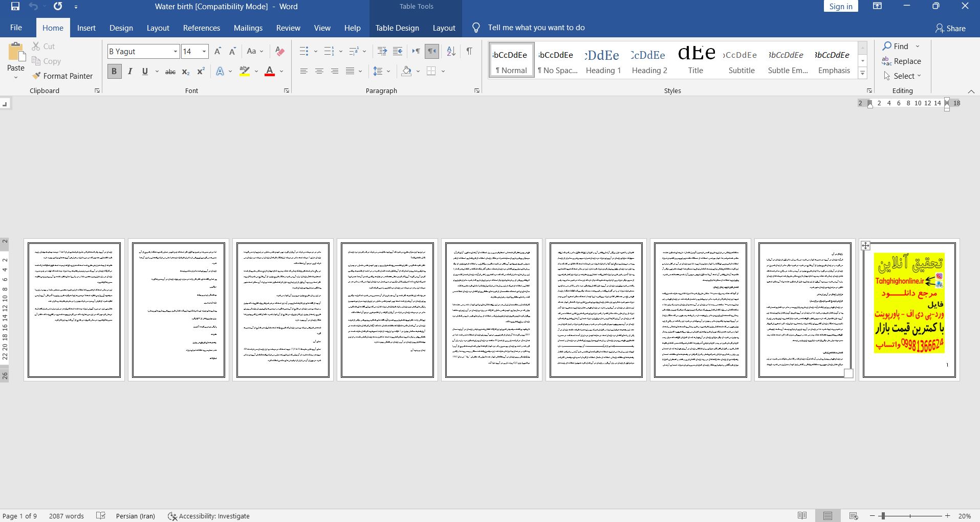980x522 pixels.
Task: Switch to Web Layout view in status bar
Action: pyautogui.click(x=853, y=516)
